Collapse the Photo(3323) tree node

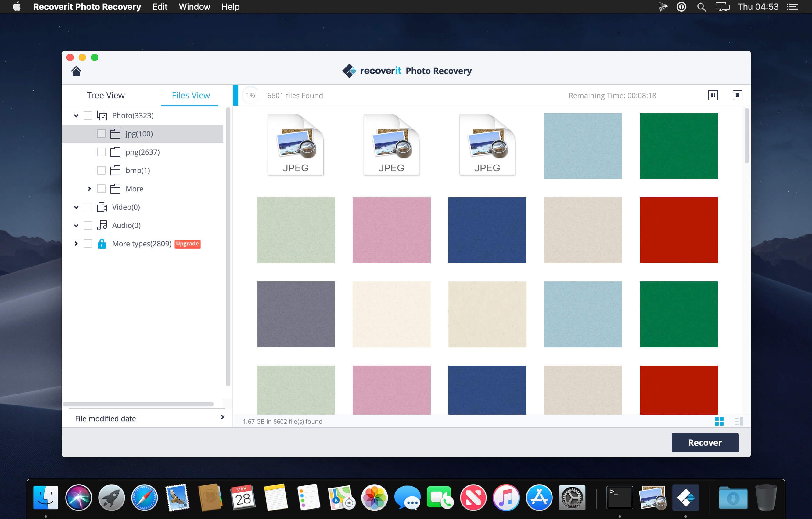pyautogui.click(x=76, y=116)
